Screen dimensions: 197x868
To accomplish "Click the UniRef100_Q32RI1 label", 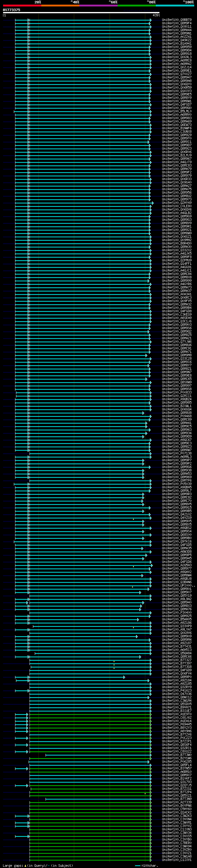I will pyautogui.click(x=177, y=748).
